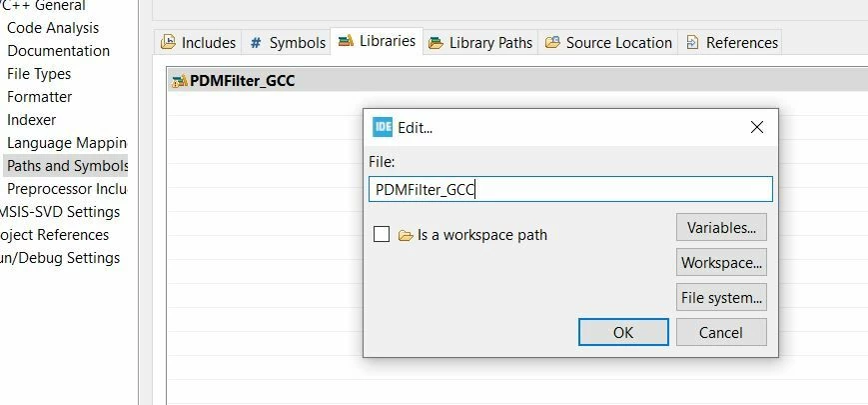Screen dimensions: 868x405
Task: Click the Libraries tab books icon
Action: (346, 41)
